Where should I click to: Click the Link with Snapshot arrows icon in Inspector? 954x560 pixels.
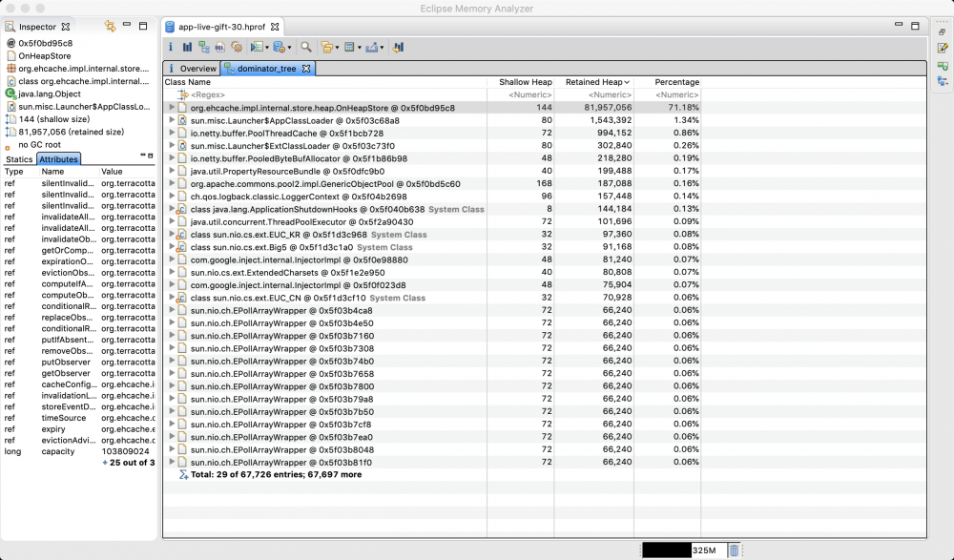110,26
